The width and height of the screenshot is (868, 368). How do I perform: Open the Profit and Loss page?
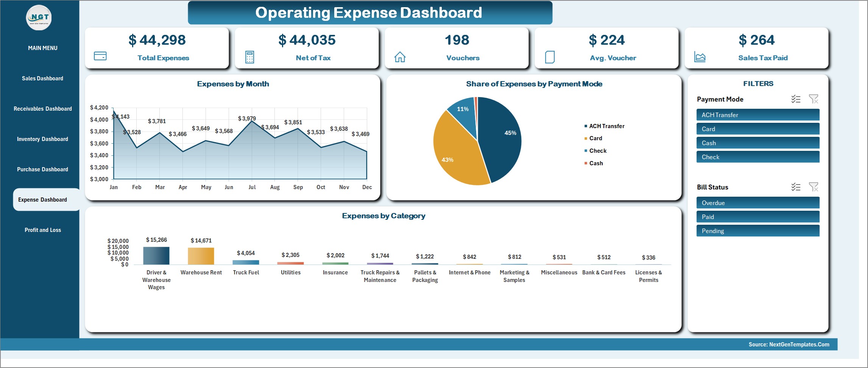(x=43, y=230)
